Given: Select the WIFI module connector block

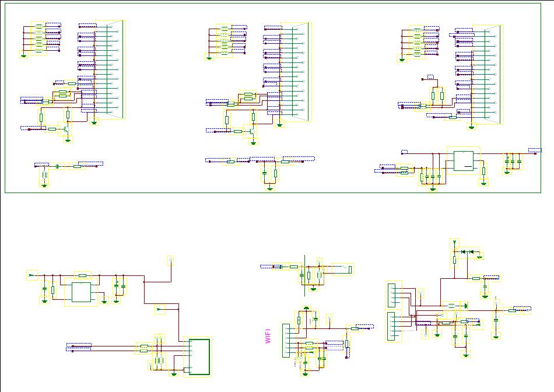Looking at the screenshot, I should pos(286,341).
